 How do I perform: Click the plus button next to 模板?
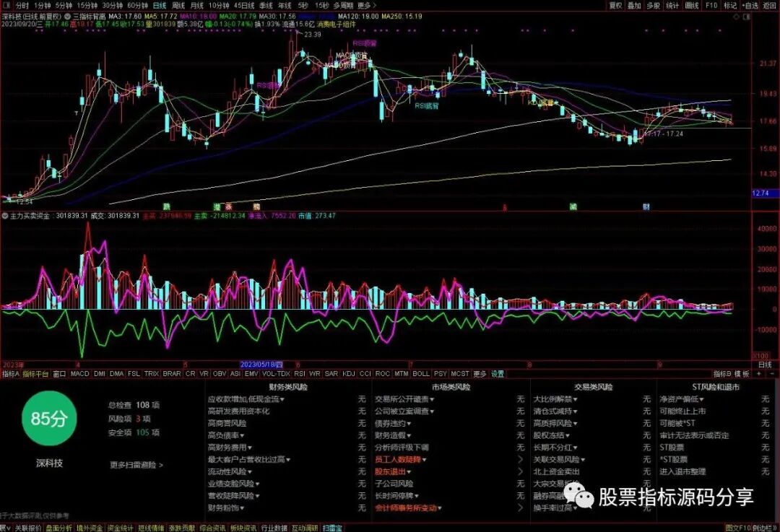pos(759,373)
